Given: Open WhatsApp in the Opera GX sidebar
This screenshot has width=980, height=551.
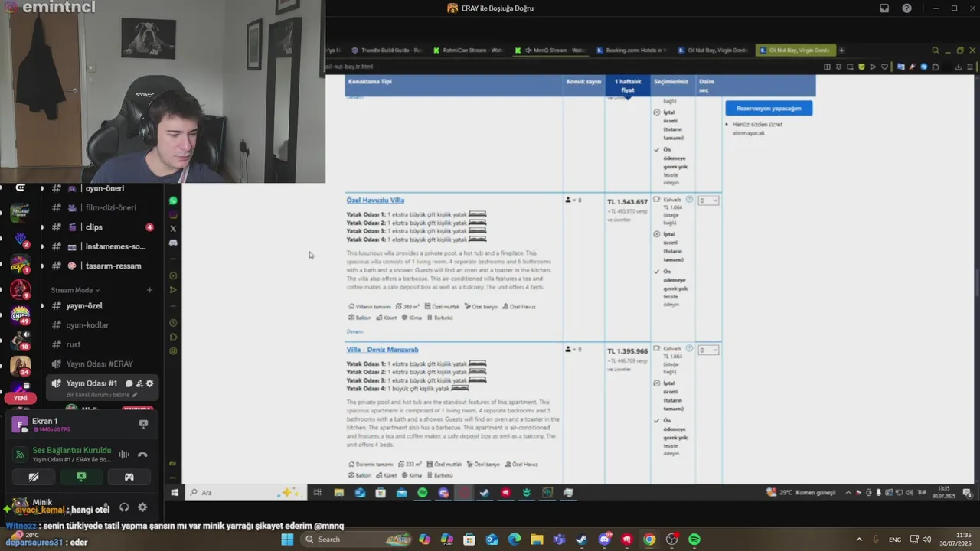Looking at the screenshot, I should tap(173, 201).
